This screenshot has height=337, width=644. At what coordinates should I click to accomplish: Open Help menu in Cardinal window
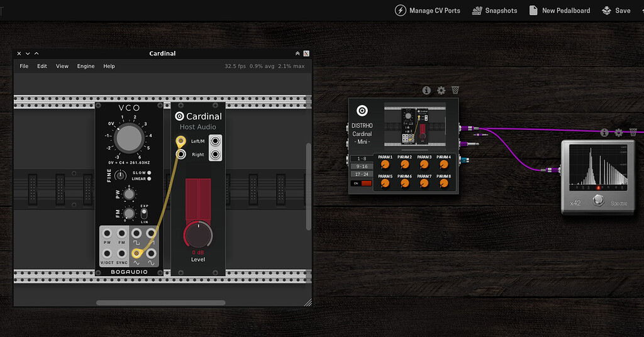click(x=109, y=66)
